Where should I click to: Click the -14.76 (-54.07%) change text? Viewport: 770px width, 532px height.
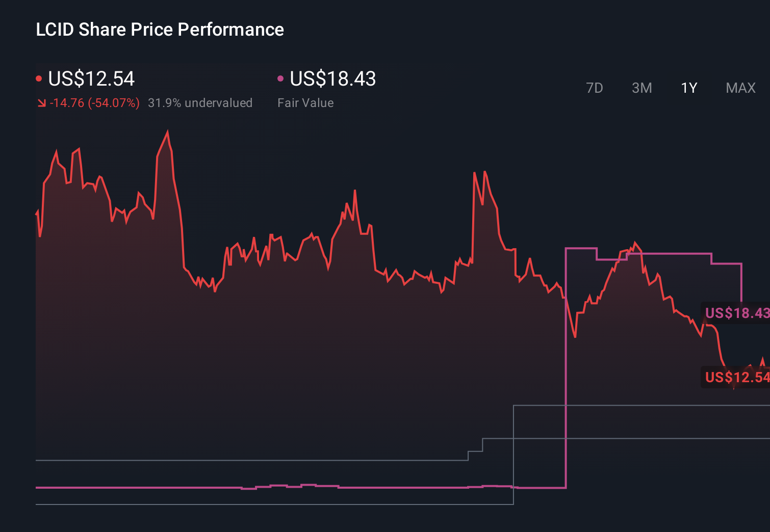(95, 102)
